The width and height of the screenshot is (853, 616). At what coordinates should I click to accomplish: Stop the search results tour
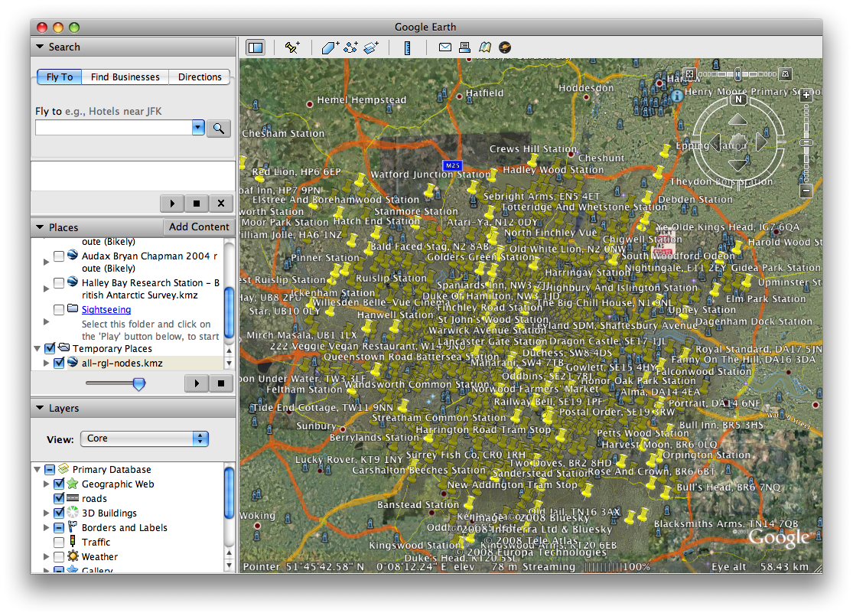point(197,204)
